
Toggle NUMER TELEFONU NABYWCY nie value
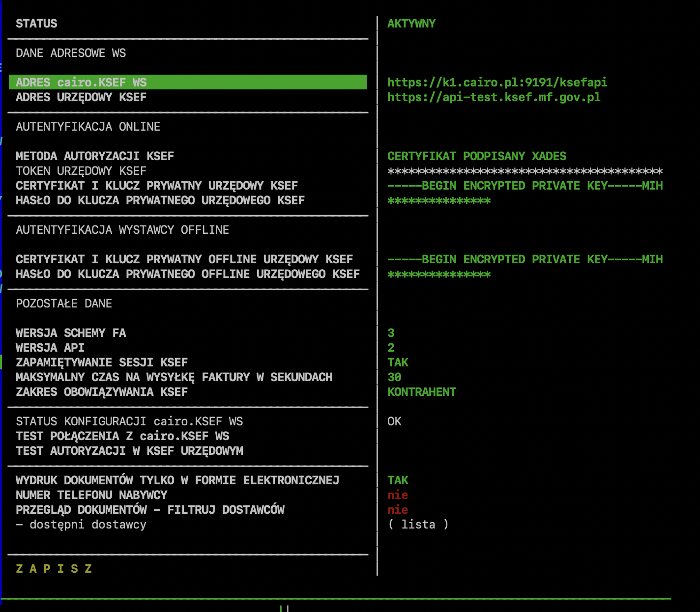(398, 495)
